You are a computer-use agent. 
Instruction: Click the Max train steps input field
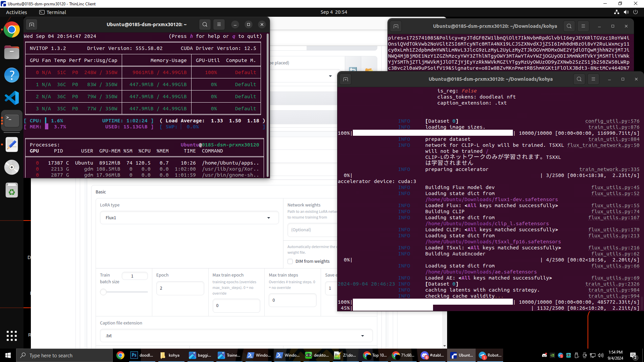(292, 300)
